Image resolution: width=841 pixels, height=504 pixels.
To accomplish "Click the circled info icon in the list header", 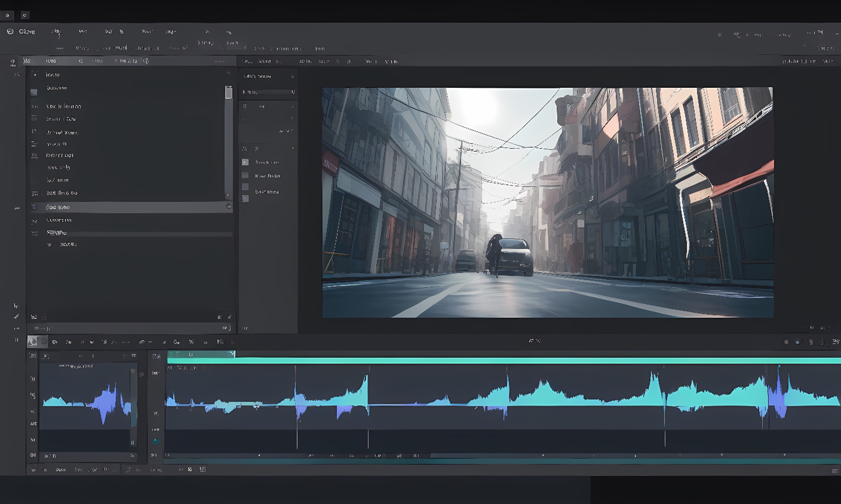I will [x=146, y=61].
